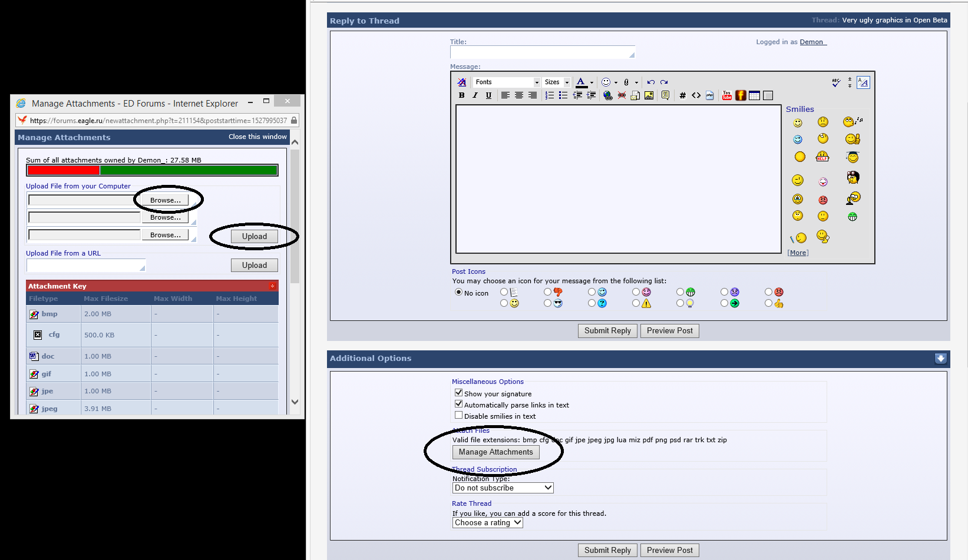Click the Redo arrow in editor
Screen dimensions: 968x560
664,82
